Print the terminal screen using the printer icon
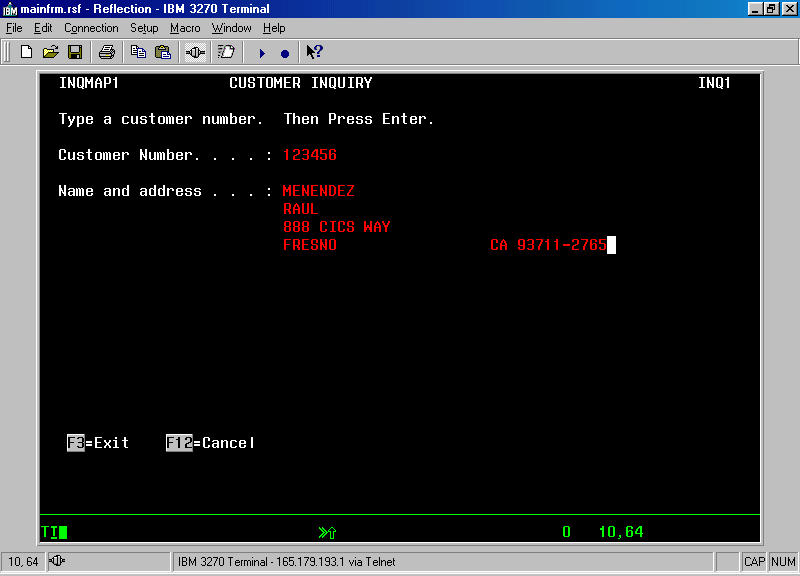Image resolution: width=800 pixels, height=576 pixels. tap(107, 52)
